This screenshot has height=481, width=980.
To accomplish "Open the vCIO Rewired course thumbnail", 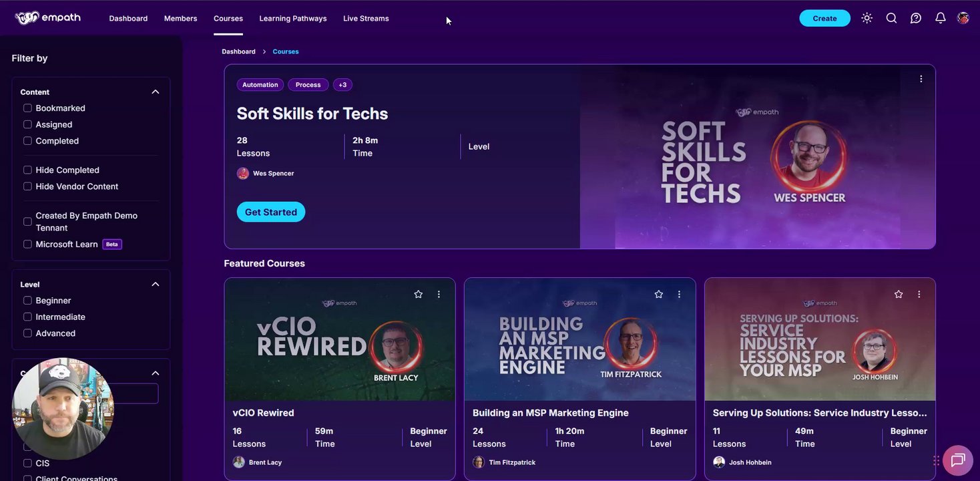I will coord(340,339).
